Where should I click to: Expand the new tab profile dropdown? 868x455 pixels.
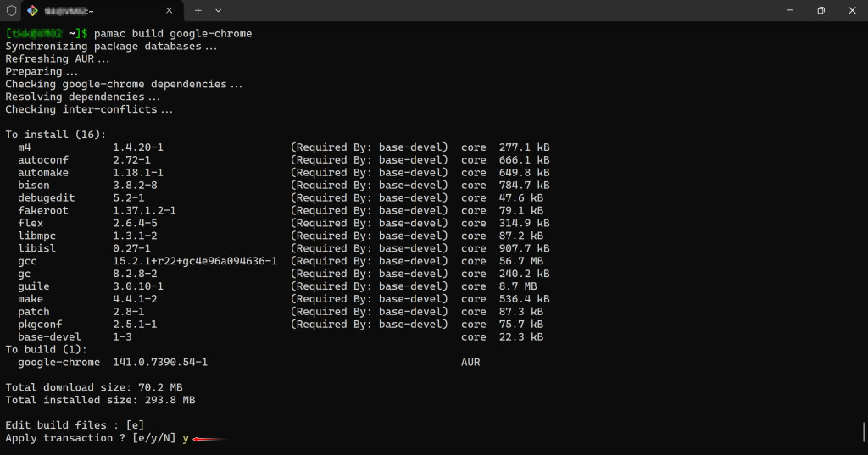point(219,10)
